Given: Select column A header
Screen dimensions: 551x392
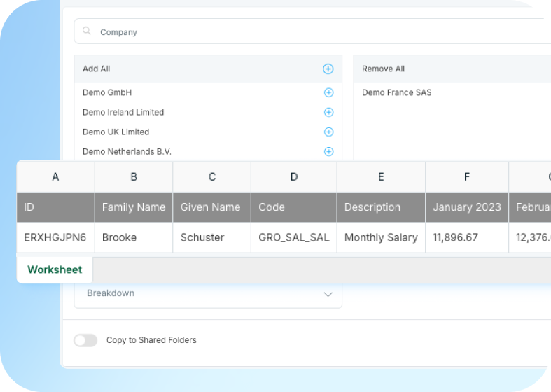Looking at the screenshot, I should click(x=55, y=176).
